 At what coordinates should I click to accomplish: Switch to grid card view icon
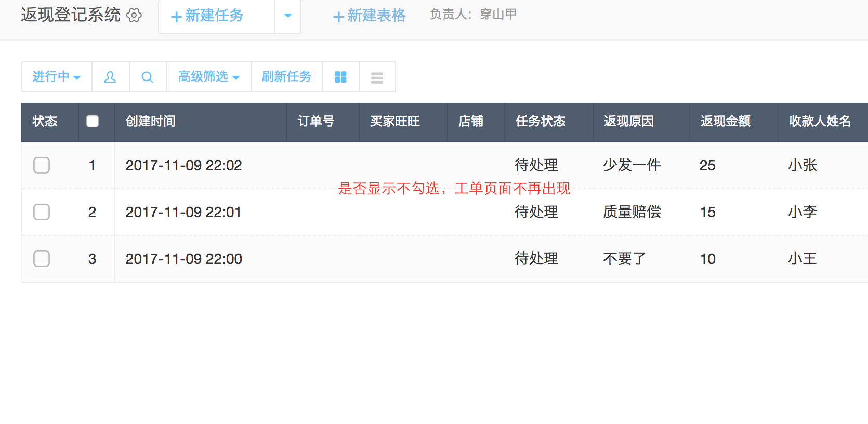(340, 77)
